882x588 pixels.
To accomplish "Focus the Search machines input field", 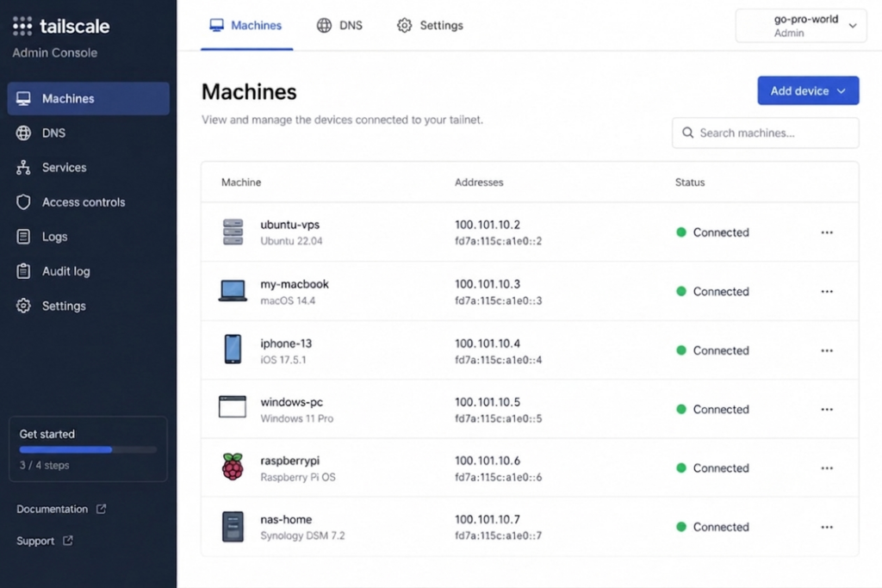I will pos(765,133).
